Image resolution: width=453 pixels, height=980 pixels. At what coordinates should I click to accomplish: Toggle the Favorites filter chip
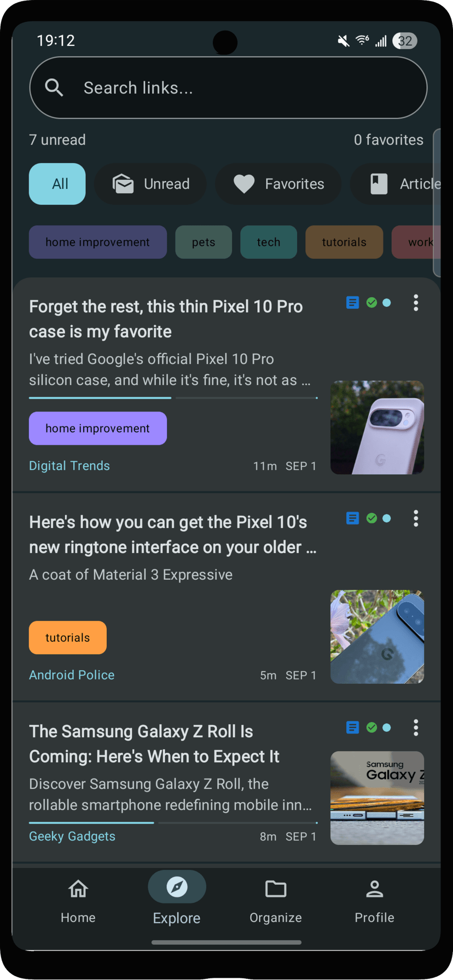pos(278,184)
